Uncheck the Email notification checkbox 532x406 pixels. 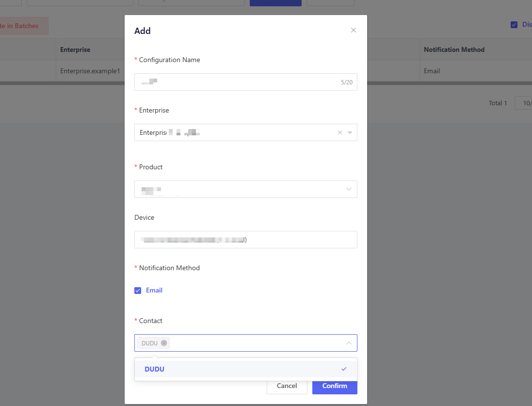[138, 291]
